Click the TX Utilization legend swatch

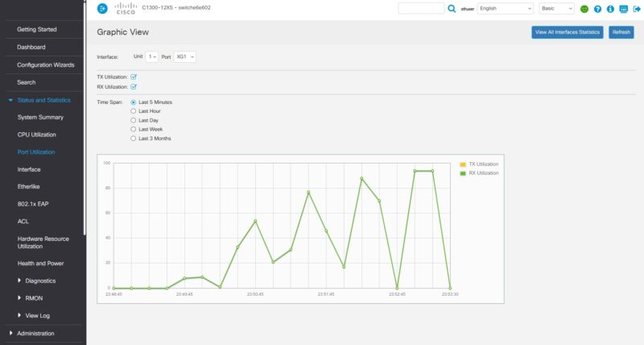pos(463,164)
